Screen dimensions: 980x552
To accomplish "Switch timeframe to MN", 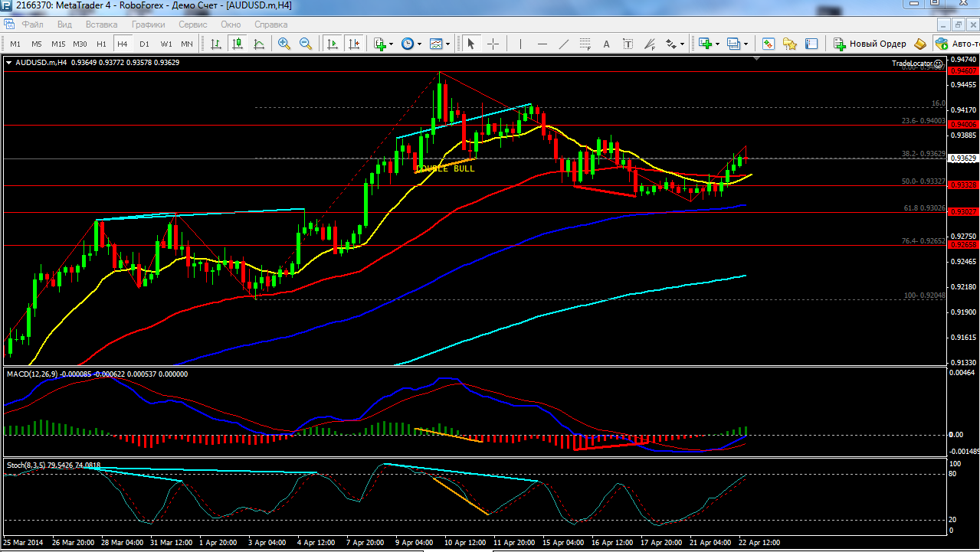I will (187, 44).
